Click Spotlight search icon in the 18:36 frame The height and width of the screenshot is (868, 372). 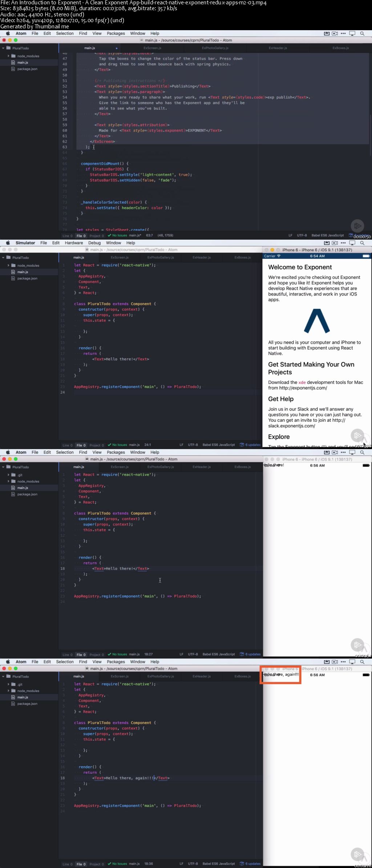click(x=362, y=662)
